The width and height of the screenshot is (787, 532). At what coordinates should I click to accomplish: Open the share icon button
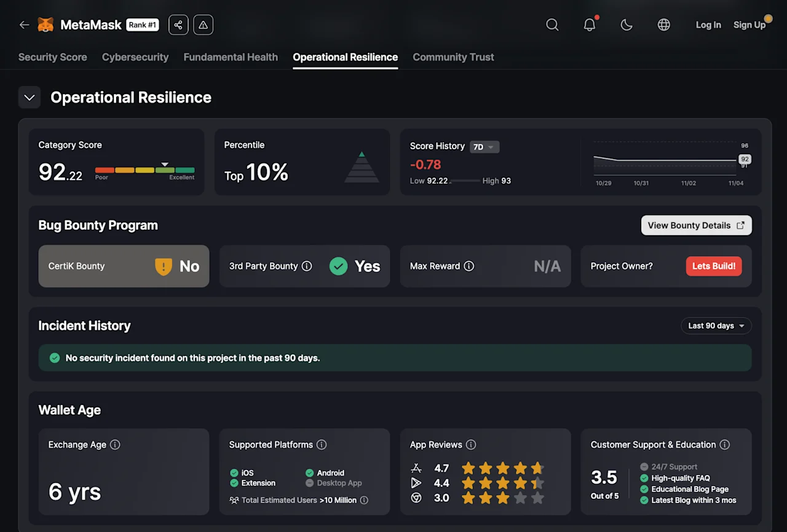[x=178, y=25]
